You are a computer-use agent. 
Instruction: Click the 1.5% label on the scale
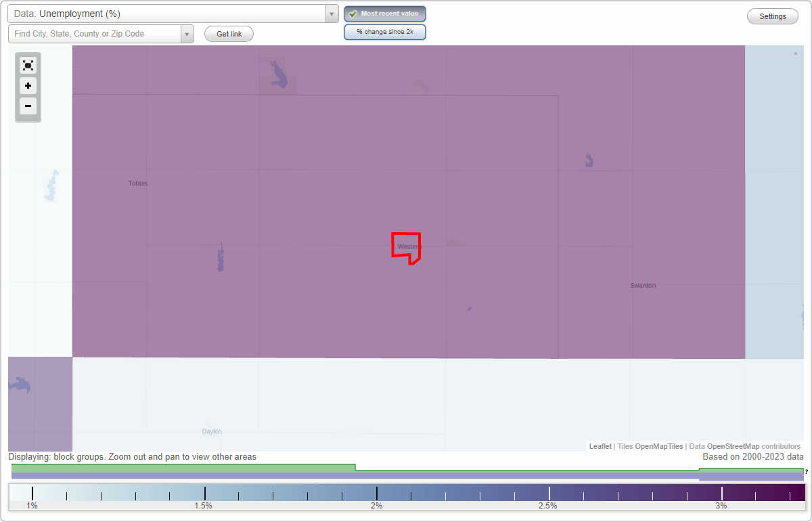[203, 505]
